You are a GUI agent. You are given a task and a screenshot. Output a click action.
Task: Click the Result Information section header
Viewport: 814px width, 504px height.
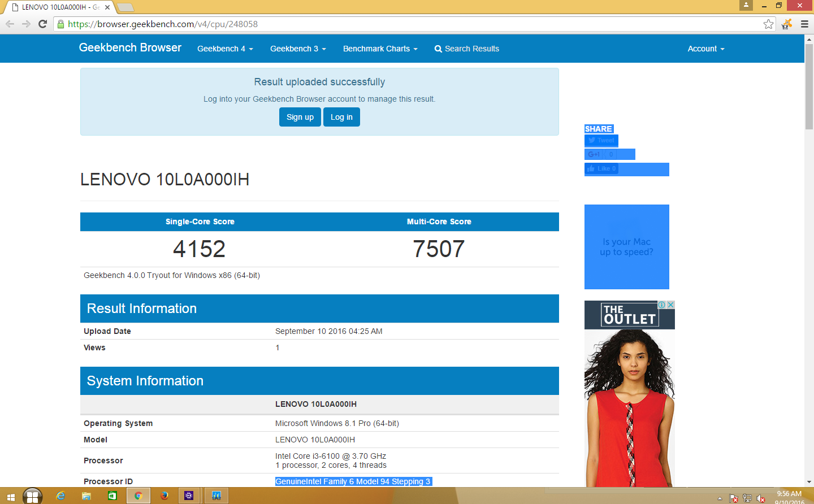pos(319,309)
